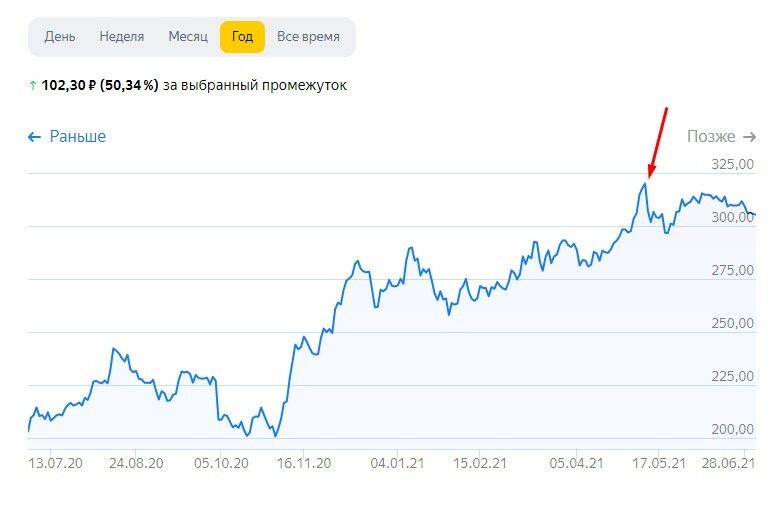Switch to the Неделя period tab

click(122, 37)
